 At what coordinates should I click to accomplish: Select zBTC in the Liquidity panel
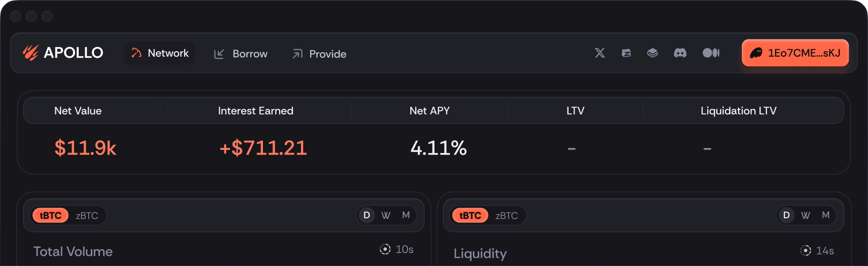(507, 216)
